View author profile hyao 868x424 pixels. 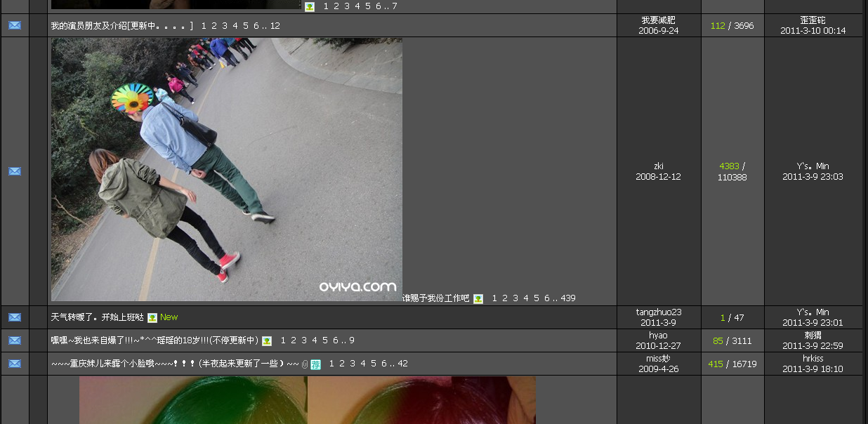tap(659, 336)
